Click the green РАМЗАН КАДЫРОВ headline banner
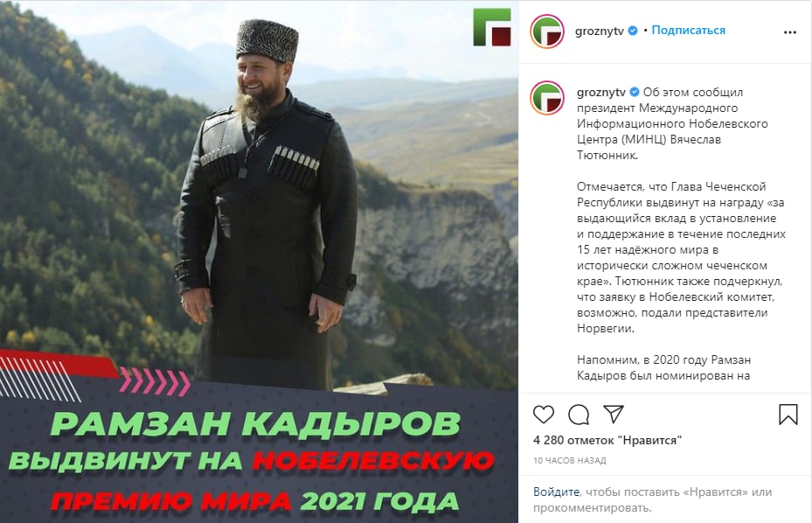 pos(255,423)
